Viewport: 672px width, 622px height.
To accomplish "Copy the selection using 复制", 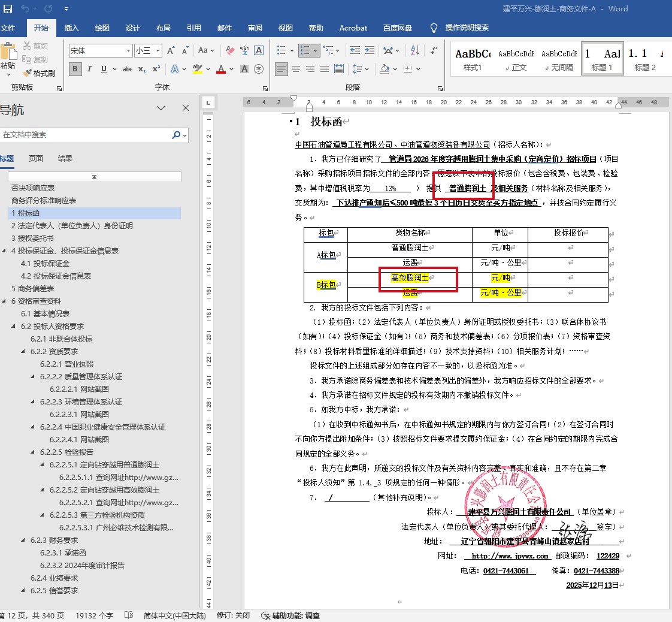I will point(35,59).
